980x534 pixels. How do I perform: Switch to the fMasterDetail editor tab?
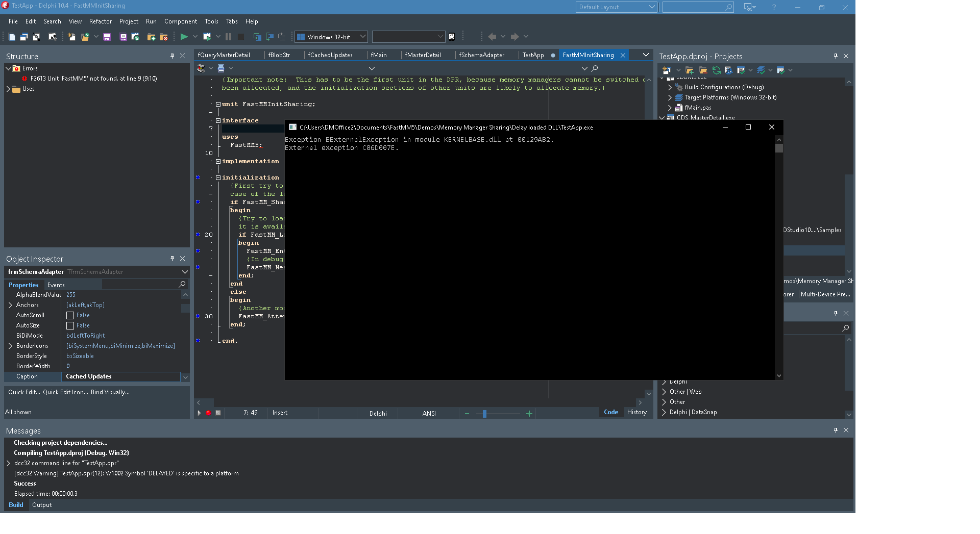coord(423,55)
